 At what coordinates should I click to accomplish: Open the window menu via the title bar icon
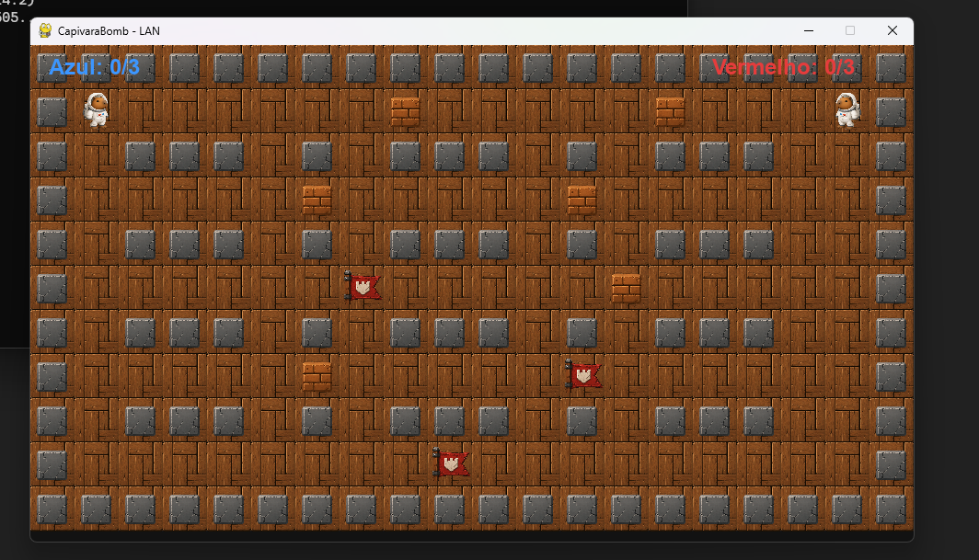[45, 30]
